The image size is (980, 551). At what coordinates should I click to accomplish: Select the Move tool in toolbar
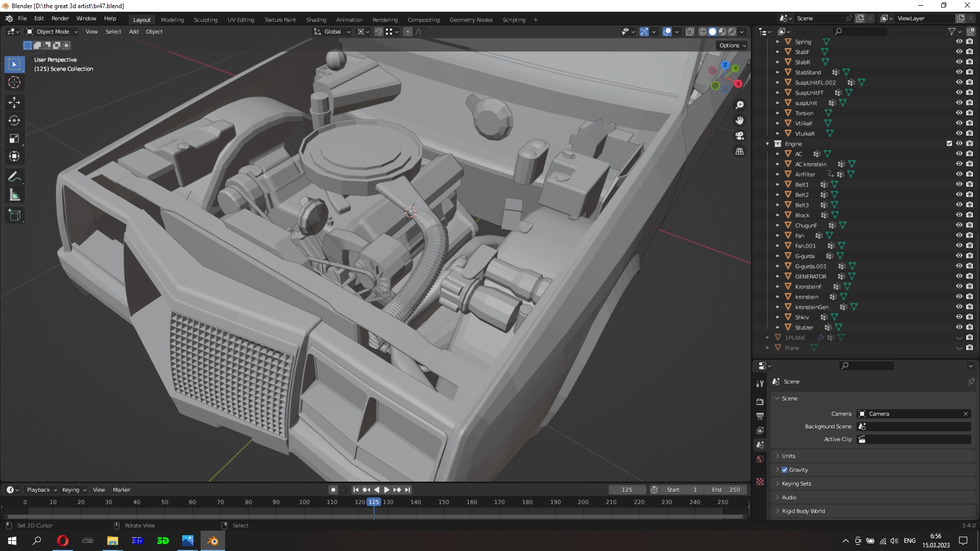point(14,103)
